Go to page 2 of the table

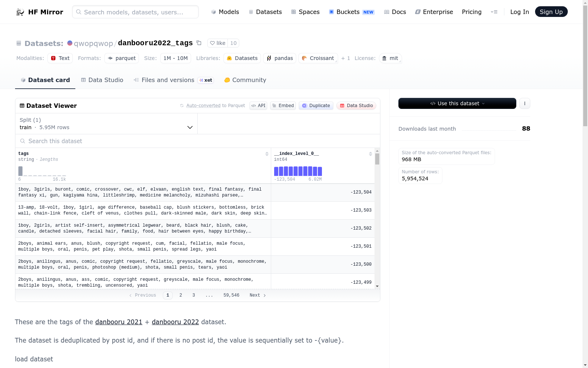181,295
